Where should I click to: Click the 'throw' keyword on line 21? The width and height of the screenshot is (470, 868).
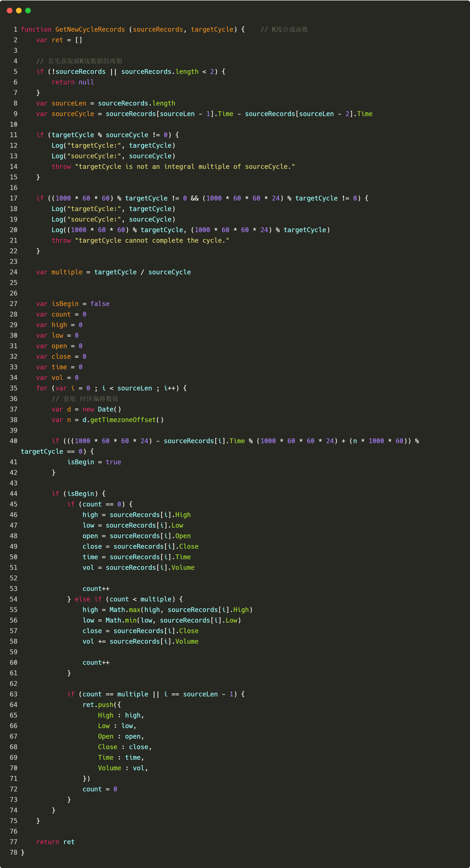(x=61, y=241)
